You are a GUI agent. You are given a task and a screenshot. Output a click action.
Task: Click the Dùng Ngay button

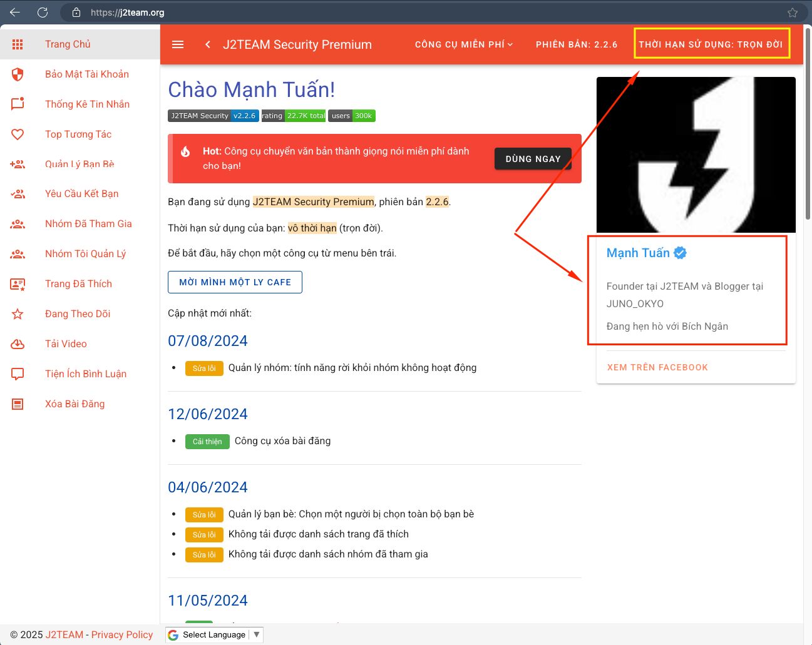pos(533,159)
